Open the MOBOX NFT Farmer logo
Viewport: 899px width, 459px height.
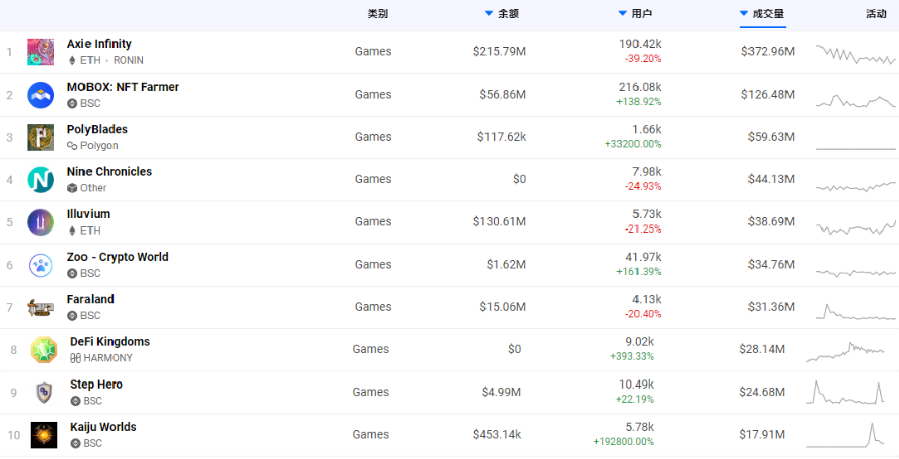pyautogui.click(x=41, y=95)
